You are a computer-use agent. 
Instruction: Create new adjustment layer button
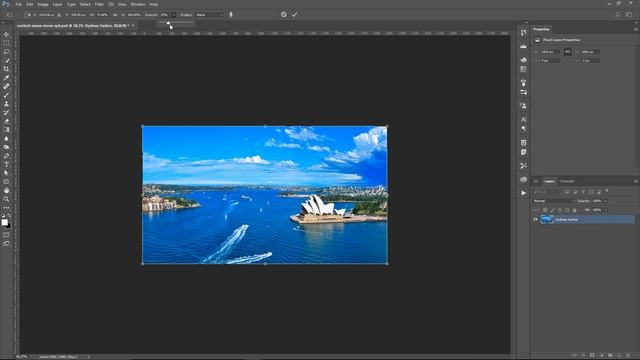point(601,356)
